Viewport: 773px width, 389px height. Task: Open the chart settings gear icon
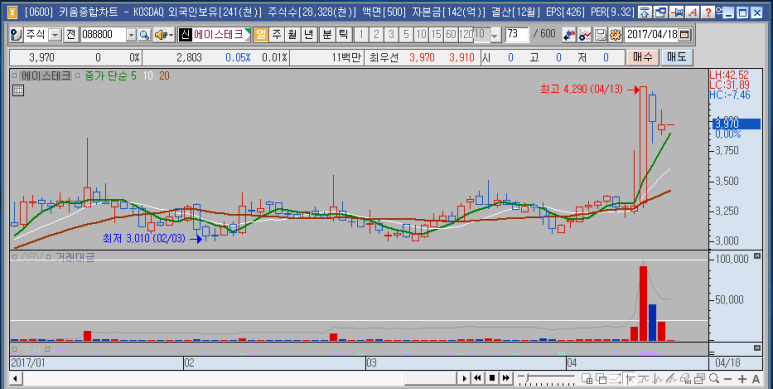(615, 35)
